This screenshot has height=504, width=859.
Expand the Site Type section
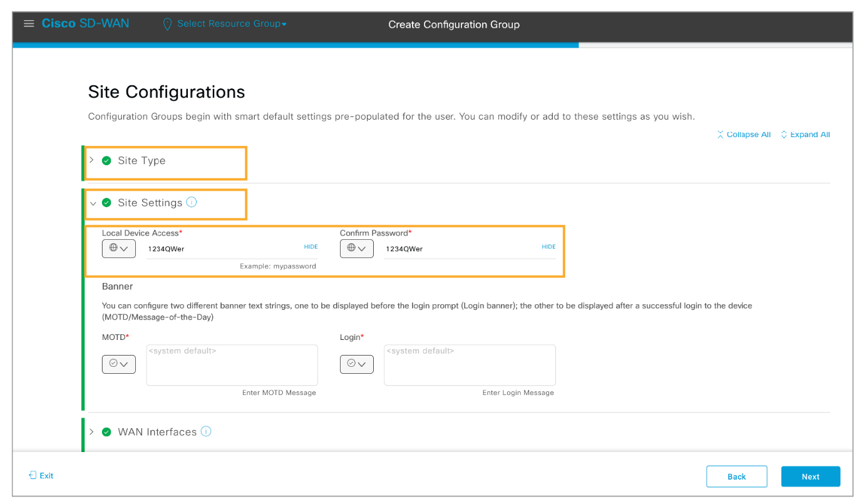point(91,160)
